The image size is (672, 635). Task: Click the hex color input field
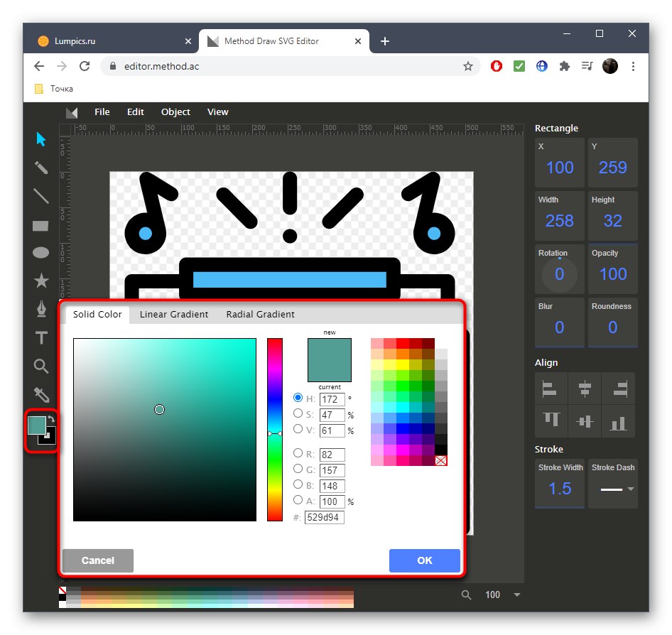point(325,517)
